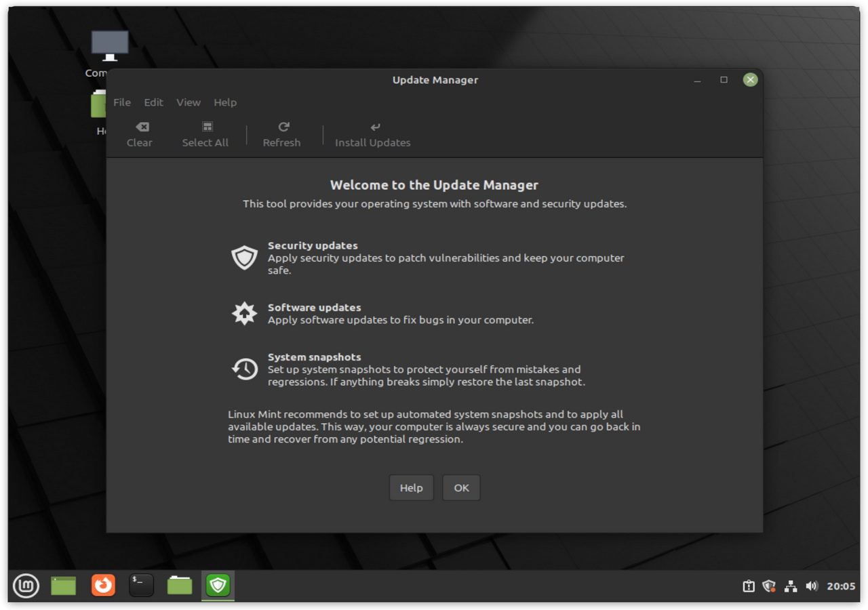Click the Help button beside OK
The height and width of the screenshot is (610, 868).
[411, 488]
